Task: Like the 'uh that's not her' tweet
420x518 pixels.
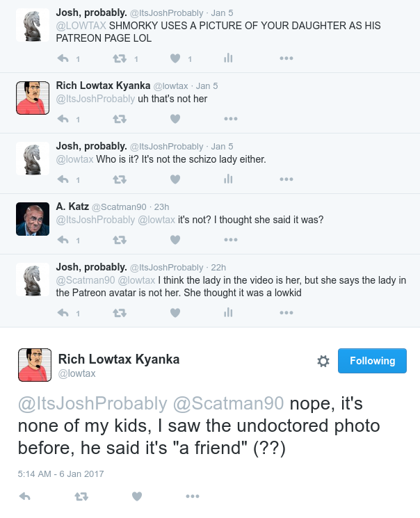Action: (x=175, y=119)
